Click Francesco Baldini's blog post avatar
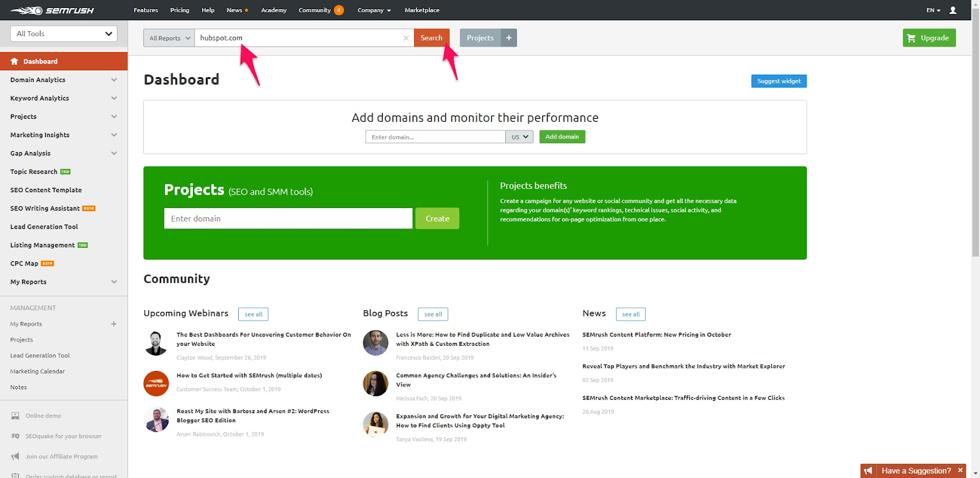The height and width of the screenshot is (478, 980). pos(375,343)
